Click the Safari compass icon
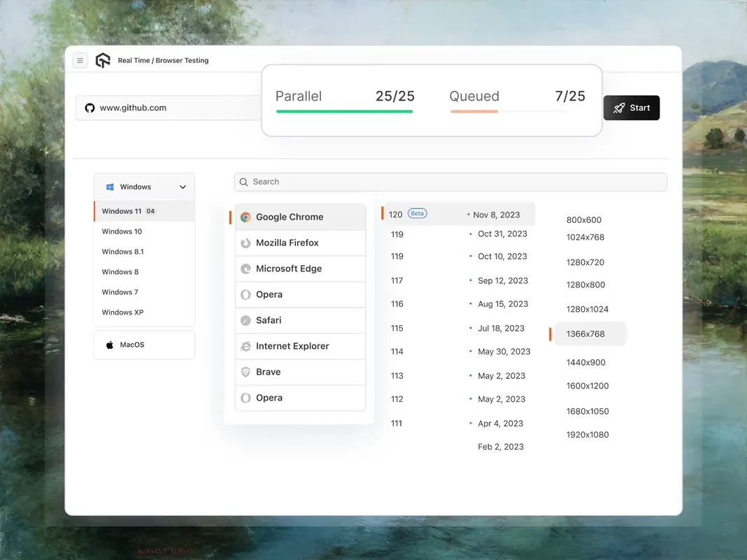Screen dimensions: 747x560 click(246, 320)
